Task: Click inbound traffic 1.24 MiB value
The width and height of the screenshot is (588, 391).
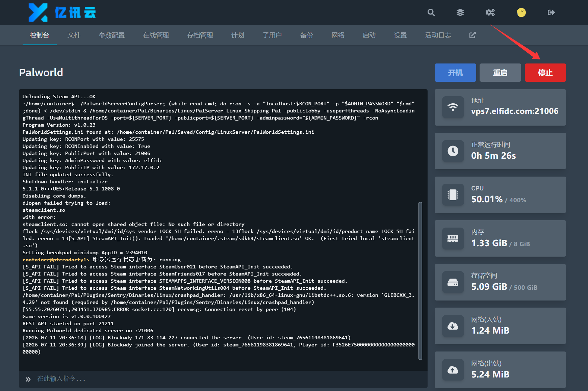Action: click(490, 331)
